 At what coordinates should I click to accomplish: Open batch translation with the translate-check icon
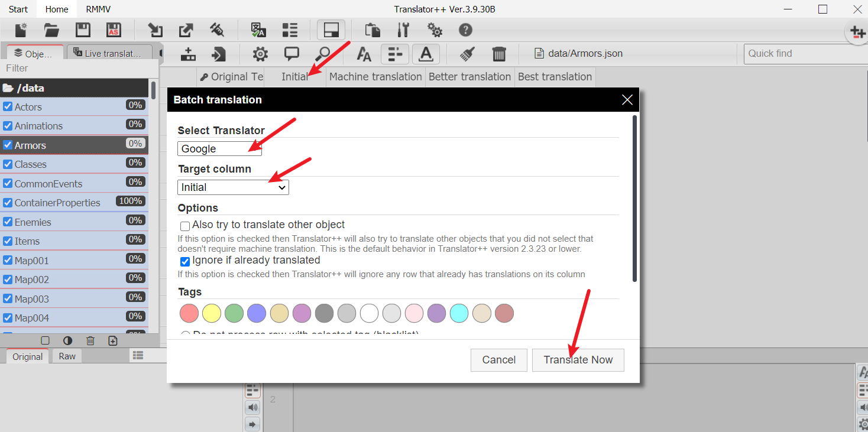click(x=258, y=30)
